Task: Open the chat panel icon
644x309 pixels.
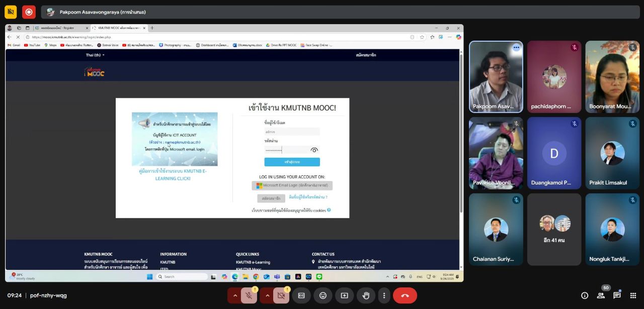Action: coord(617,295)
